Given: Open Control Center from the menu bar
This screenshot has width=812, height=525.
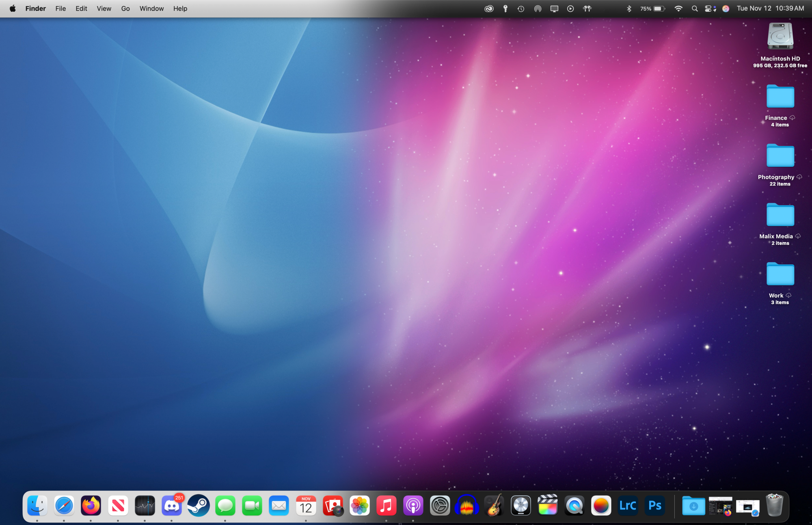Looking at the screenshot, I should [710, 8].
